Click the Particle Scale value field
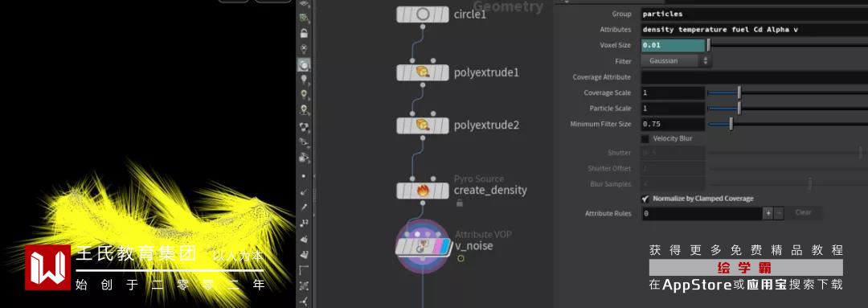Image resolution: width=868 pixels, height=308 pixels. 674,109
